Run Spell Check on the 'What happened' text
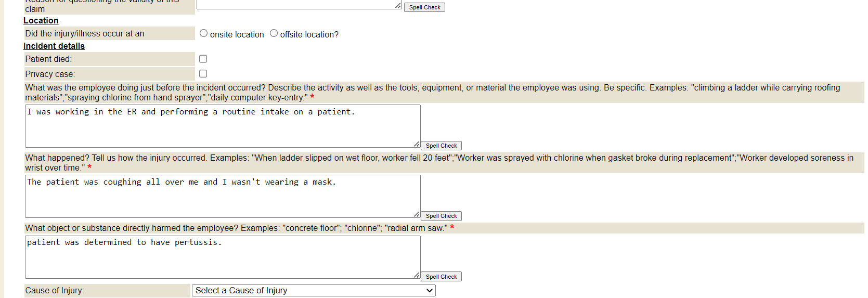This screenshot has height=298, width=868. pos(441,216)
